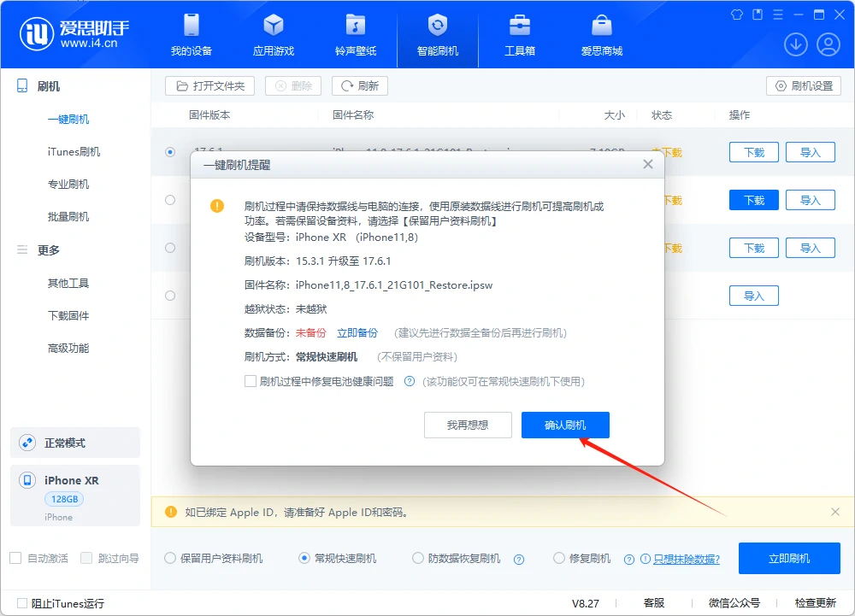
Task: Select 保留用户资料刷机 radio option
Action: pos(170,558)
